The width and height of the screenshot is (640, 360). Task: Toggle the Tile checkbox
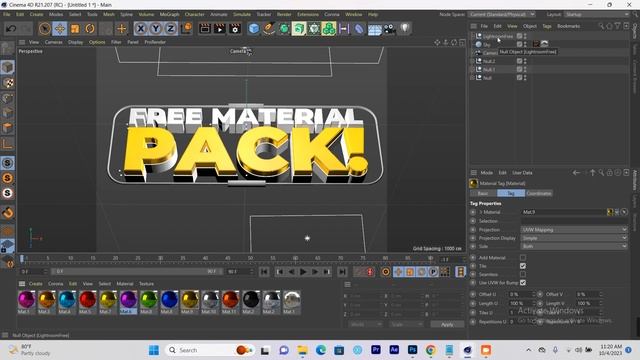pos(523,266)
